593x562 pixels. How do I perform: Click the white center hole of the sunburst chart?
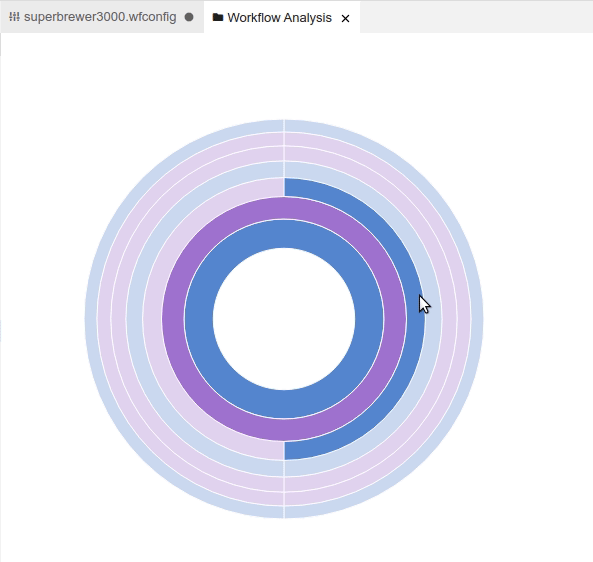point(284,319)
